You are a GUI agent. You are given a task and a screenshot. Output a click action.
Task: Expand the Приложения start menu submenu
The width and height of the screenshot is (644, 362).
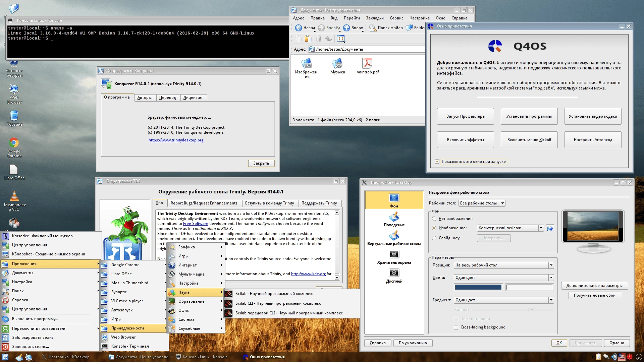click(50, 264)
